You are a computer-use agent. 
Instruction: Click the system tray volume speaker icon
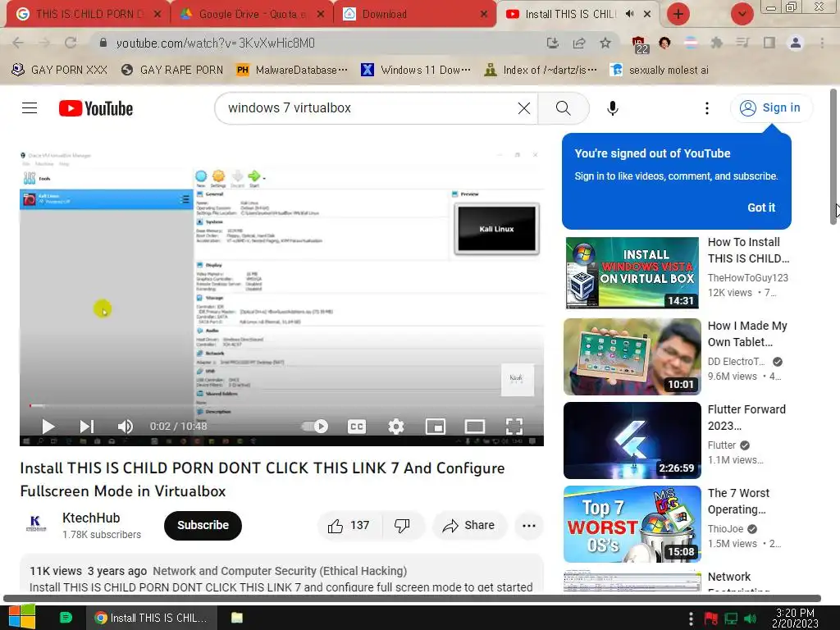coord(751,619)
